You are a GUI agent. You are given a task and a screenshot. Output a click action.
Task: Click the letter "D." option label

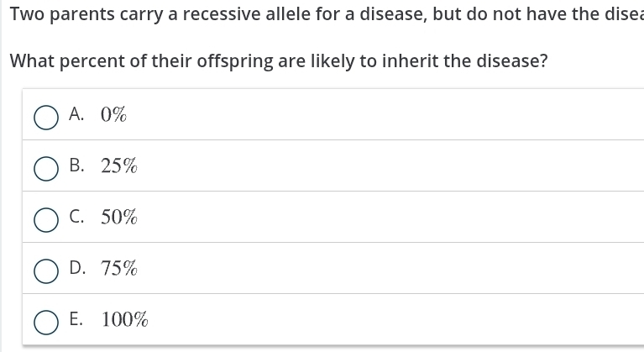click(77, 269)
